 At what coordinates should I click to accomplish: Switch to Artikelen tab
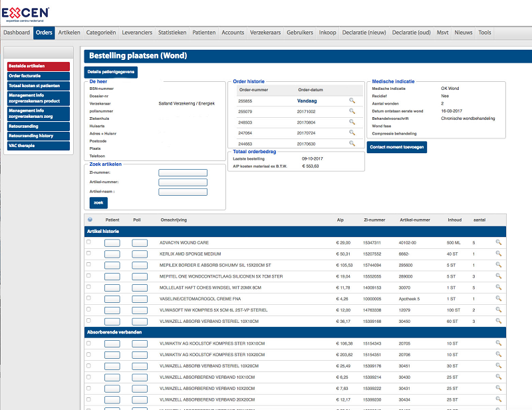coord(69,33)
